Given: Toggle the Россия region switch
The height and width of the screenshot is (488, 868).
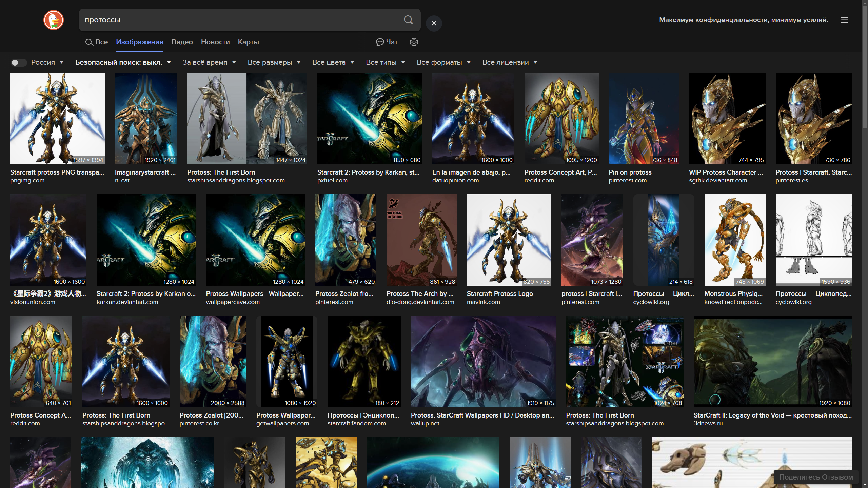Looking at the screenshot, I should tap(19, 63).
